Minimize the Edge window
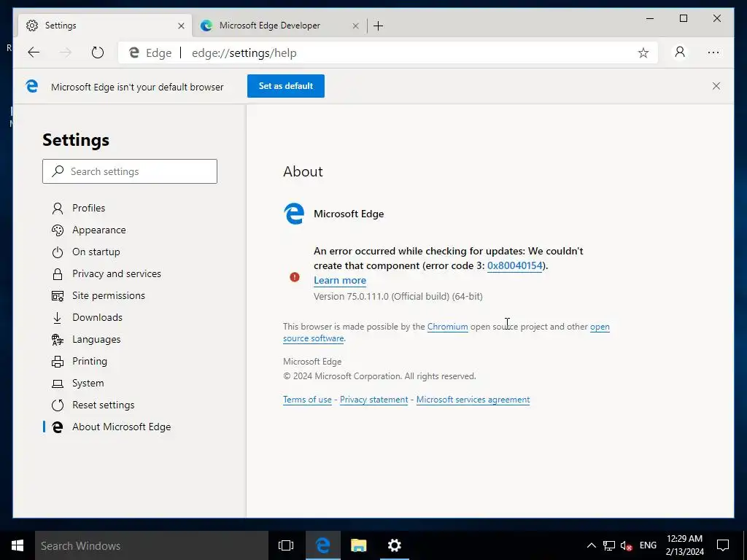747x560 pixels. coord(650,18)
